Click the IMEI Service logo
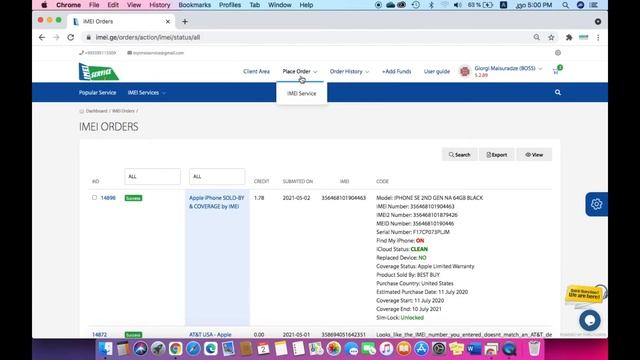This screenshot has width=640, height=360. (x=98, y=72)
